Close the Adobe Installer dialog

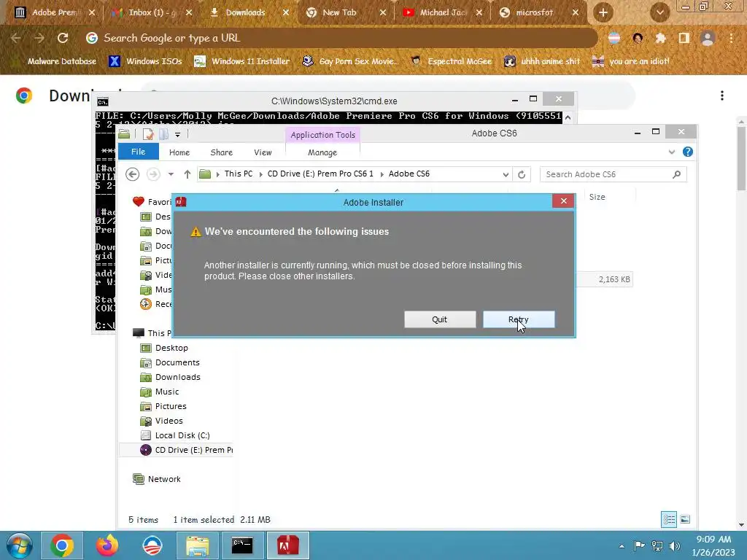pos(564,201)
